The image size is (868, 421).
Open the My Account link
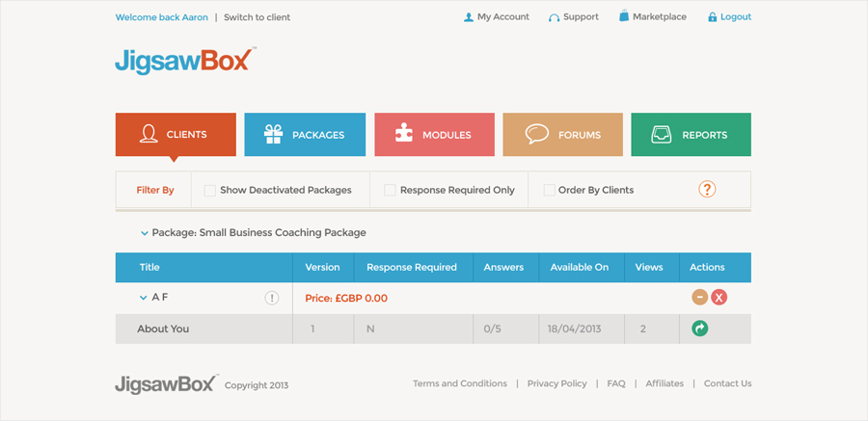tap(503, 17)
